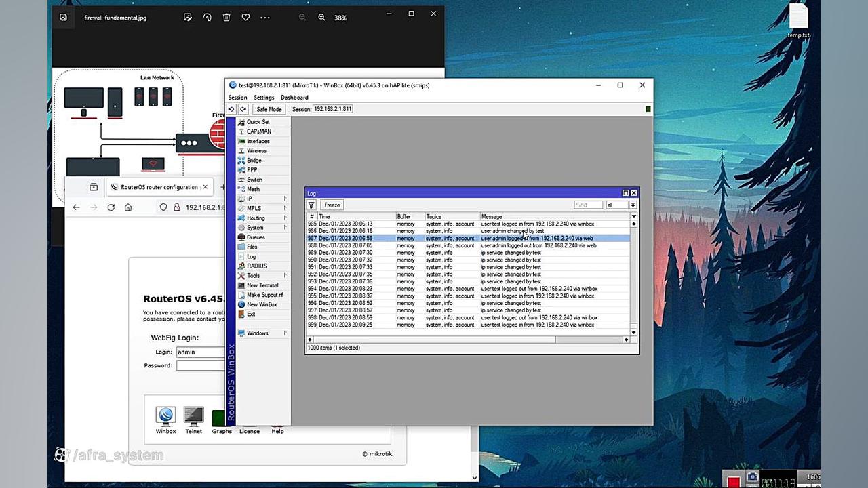Toggle Safe Mode in WinBox

point(269,109)
